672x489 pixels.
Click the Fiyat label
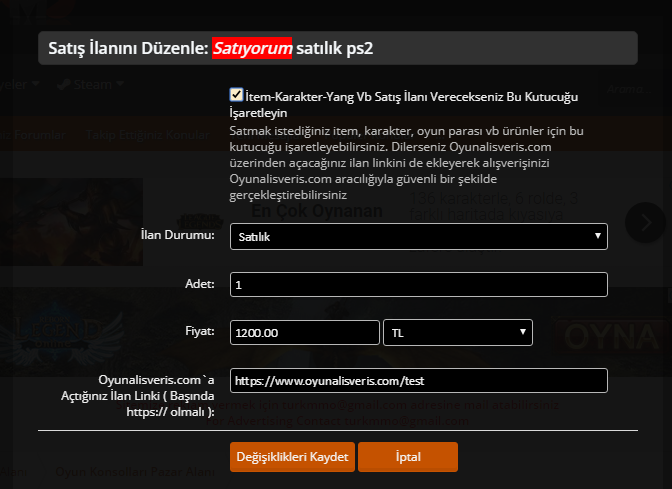[x=200, y=331]
